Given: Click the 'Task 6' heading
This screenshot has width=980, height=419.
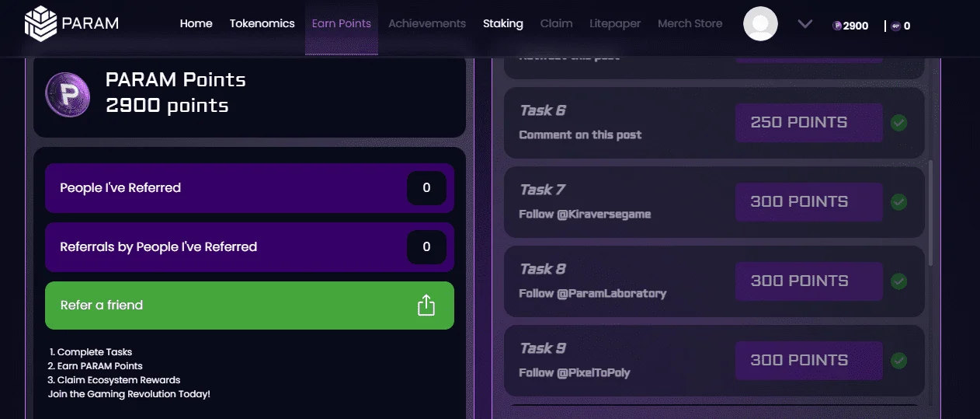Looking at the screenshot, I should tap(542, 110).
